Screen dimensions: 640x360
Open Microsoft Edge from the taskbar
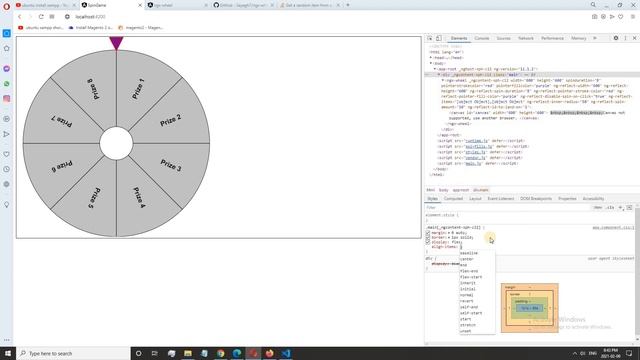237,353
